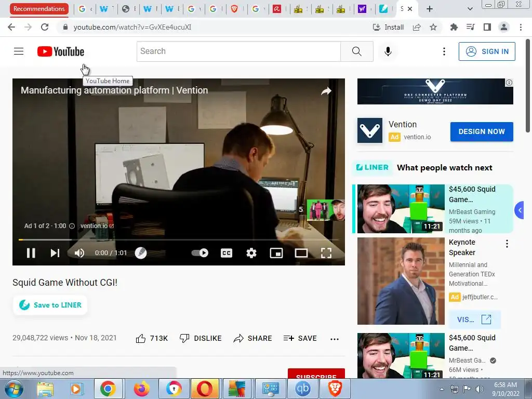Open options menu for Keynote Speaker ad
532x399 pixels.
coord(507,244)
